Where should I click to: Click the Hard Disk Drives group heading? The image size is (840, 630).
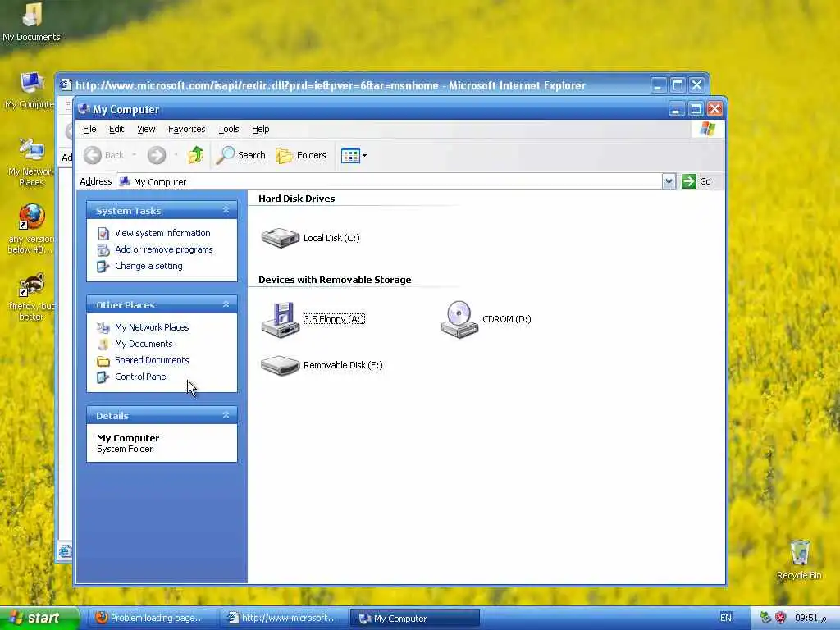tap(296, 199)
